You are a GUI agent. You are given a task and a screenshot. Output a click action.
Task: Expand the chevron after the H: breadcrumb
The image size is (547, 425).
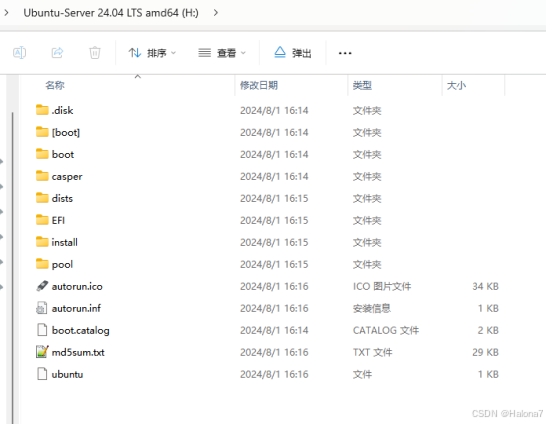click(x=216, y=13)
